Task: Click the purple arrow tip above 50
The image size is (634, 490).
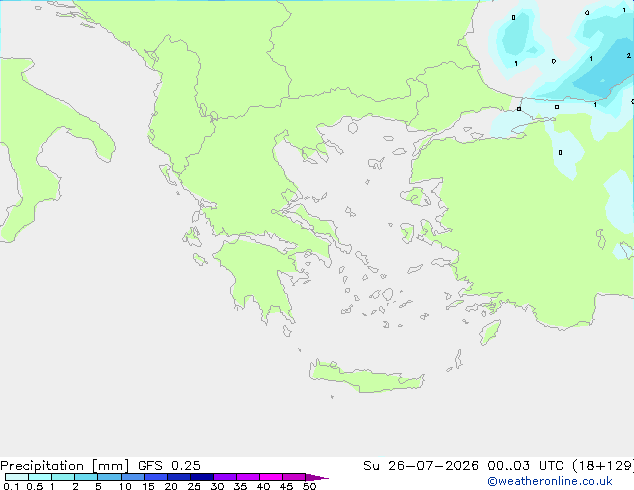Action: pyautogui.click(x=317, y=477)
